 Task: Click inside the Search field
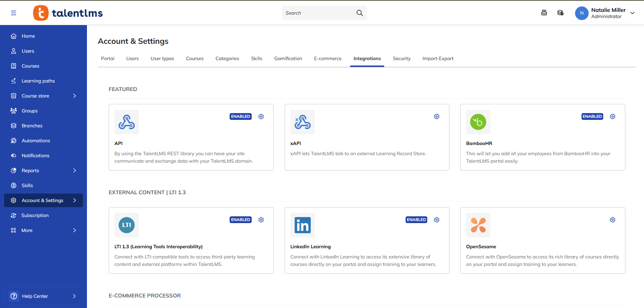click(319, 13)
